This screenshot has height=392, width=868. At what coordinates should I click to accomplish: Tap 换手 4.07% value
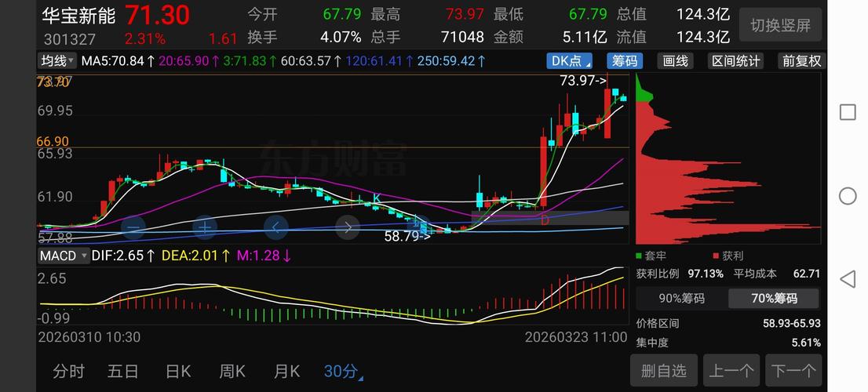[x=341, y=38]
